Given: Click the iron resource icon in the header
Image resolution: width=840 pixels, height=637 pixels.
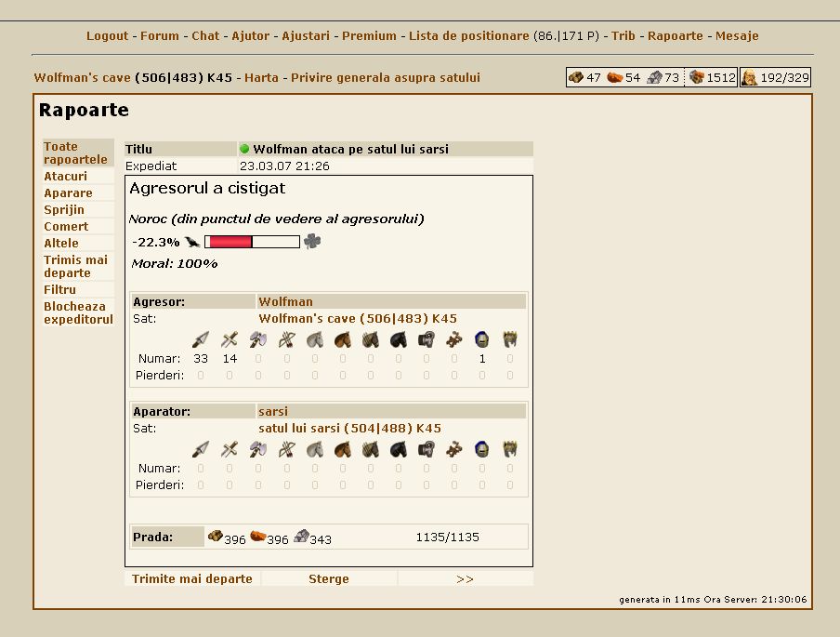Looking at the screenshot, I should (654, 78).
